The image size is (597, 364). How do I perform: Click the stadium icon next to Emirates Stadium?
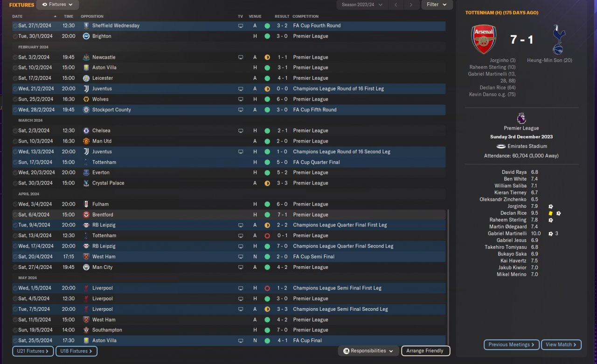[x=501, y=146]
